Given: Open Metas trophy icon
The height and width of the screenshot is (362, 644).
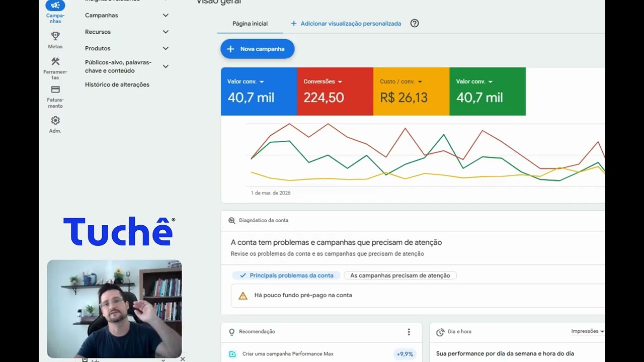Looking at the screenshot, I should (x=55, y=36).
